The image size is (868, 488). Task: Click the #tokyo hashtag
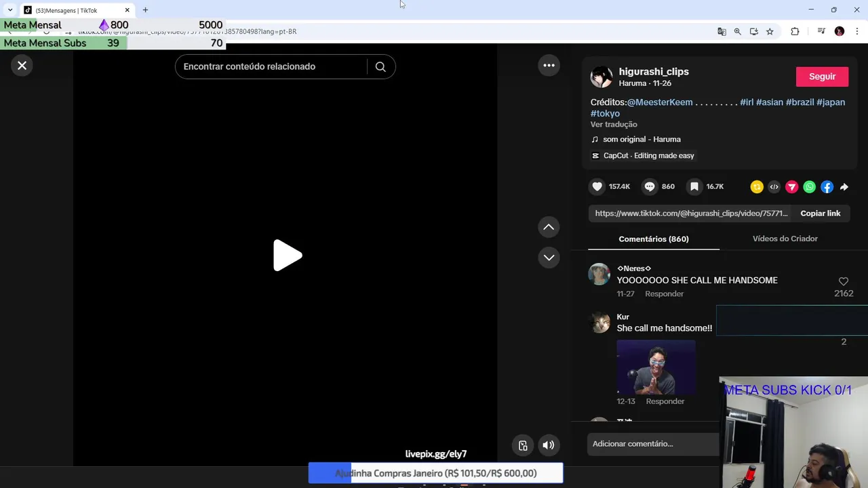(x=605, y=114)
